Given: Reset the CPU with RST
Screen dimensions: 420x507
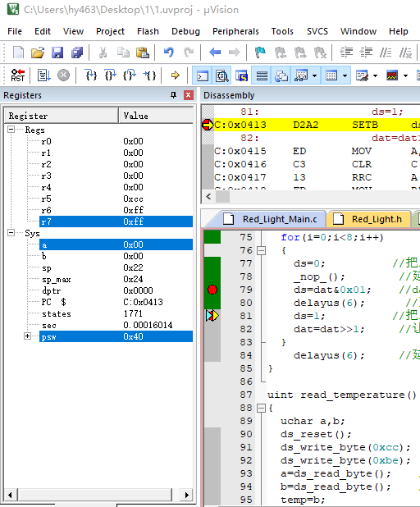Looking at the screenshot, I should click(18, 75).
